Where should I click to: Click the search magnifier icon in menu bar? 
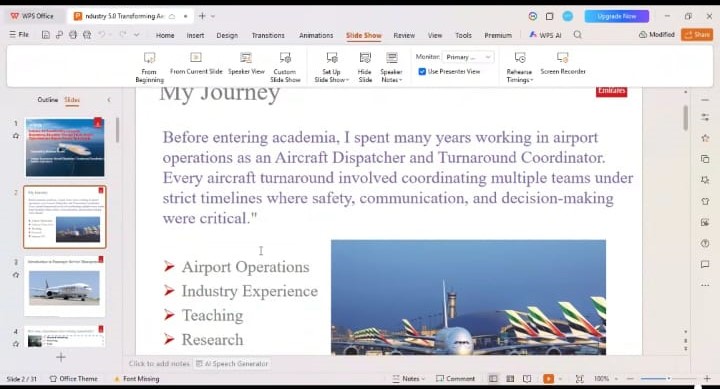pos(578,35)
